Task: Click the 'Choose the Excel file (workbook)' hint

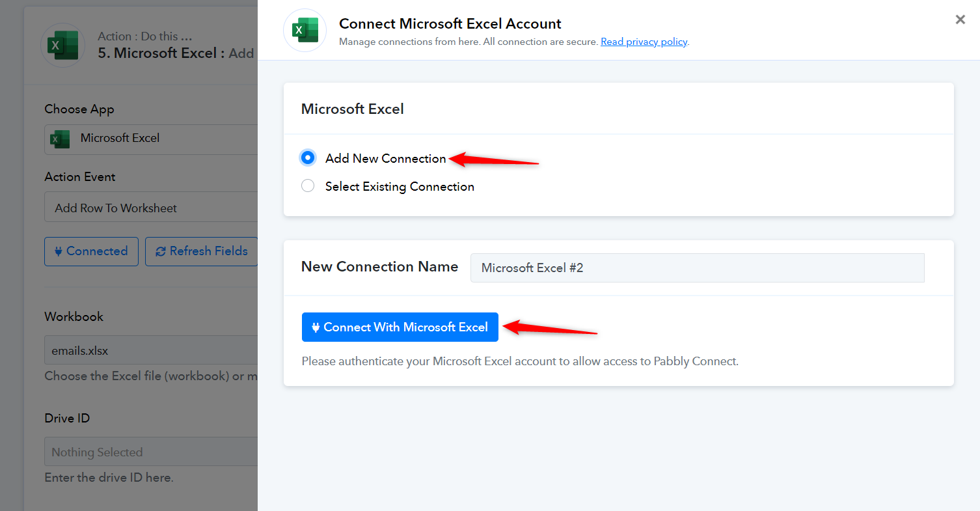Action: pyautogui.click(x=151, y=376)
